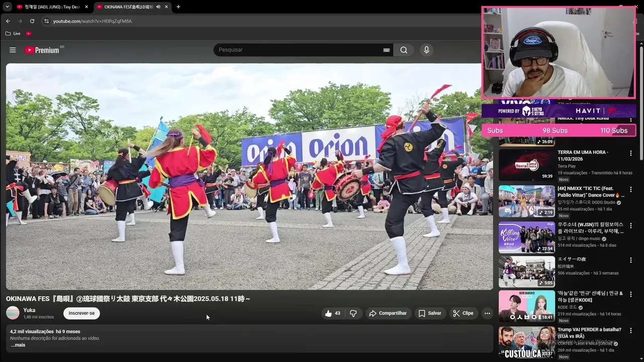Mute the audio icon on OKINAWA FES tab
Viewport: 644px width, 362px height.
[x=158, y=7]
